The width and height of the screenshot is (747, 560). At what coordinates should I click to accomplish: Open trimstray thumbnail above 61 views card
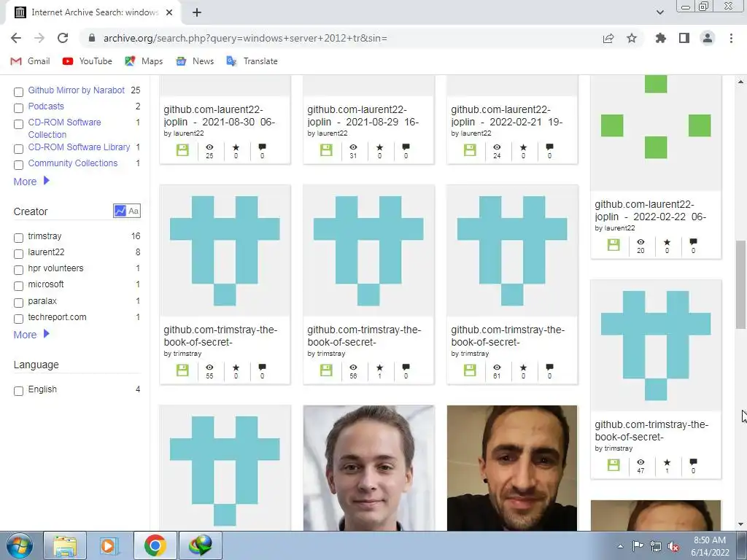(x=512, y=251)
